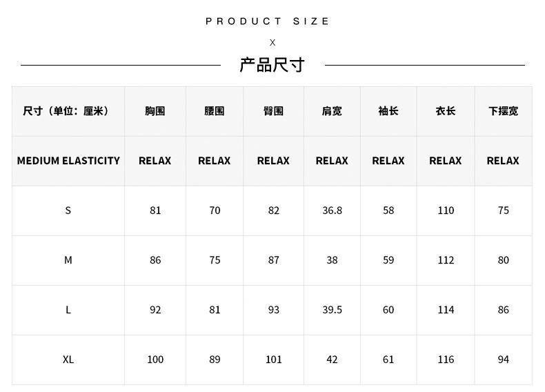The height and width of the screenshot is (392, 545).
Task: Click the XL chest value 100
Action: [x=155, y=360]
